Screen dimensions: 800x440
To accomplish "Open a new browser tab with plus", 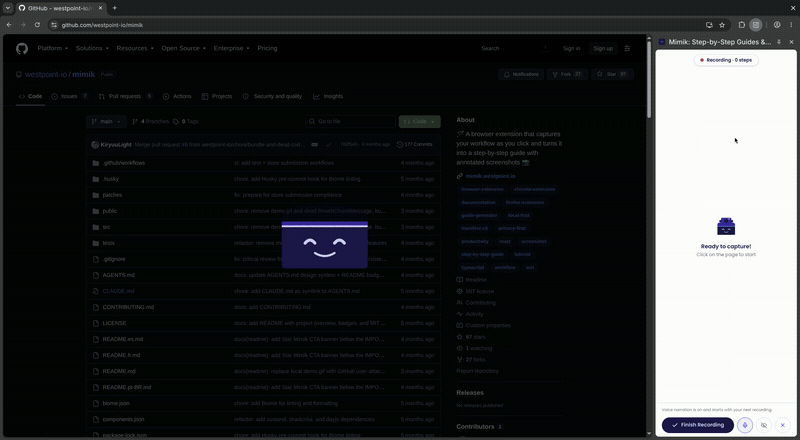I will tap(115, 8).
